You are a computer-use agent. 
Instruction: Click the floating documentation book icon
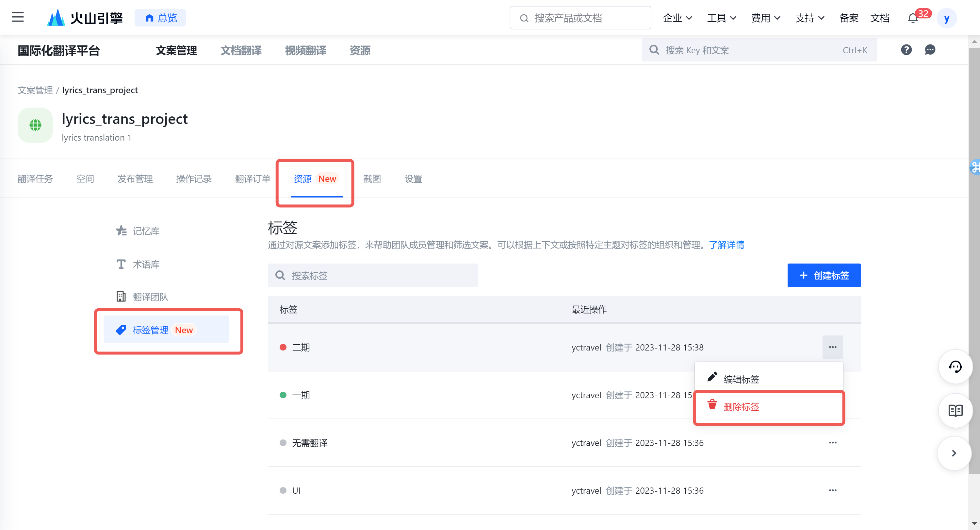tap(955, 410)
